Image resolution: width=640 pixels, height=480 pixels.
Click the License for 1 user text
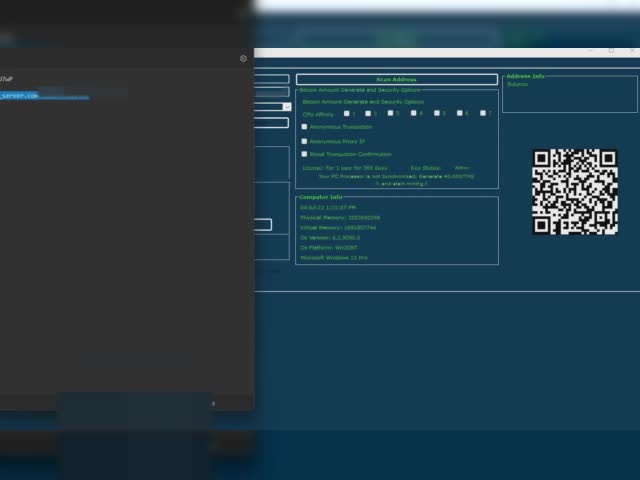[345, 168]
